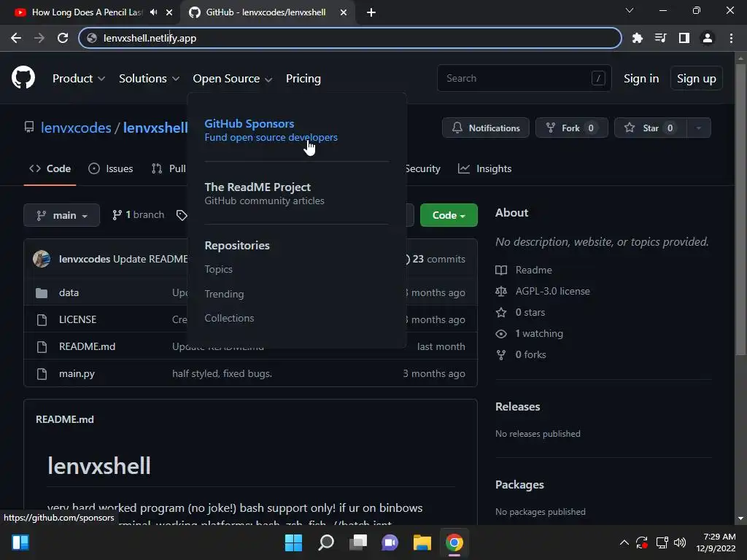Star the lenvxshell repository

click(651, 128)
